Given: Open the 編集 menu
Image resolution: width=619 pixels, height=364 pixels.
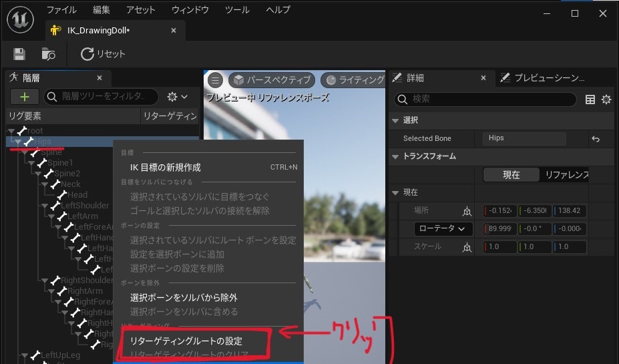Looking at the screenshot, I should click(101, 10).
